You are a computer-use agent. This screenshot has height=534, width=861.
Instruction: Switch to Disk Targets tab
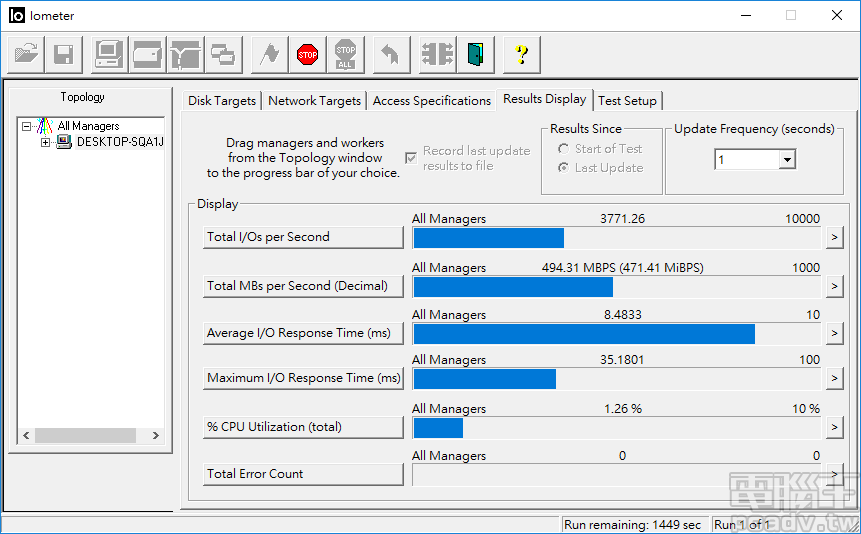point(222,101)
